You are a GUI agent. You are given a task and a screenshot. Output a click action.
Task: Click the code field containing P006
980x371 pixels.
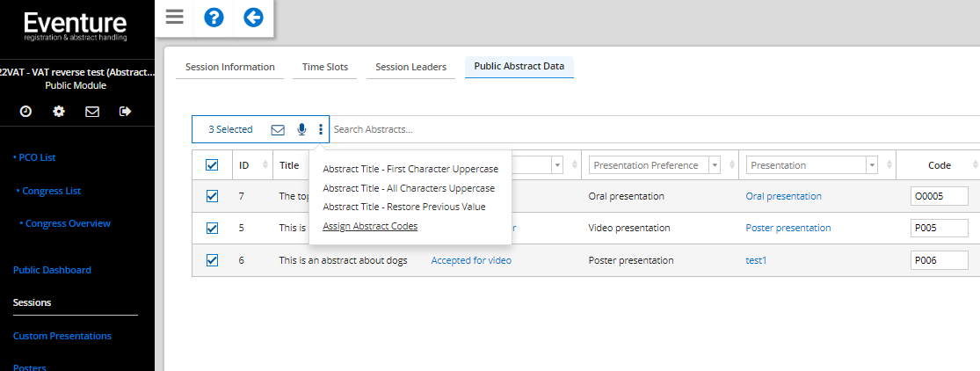click(940, 260)
